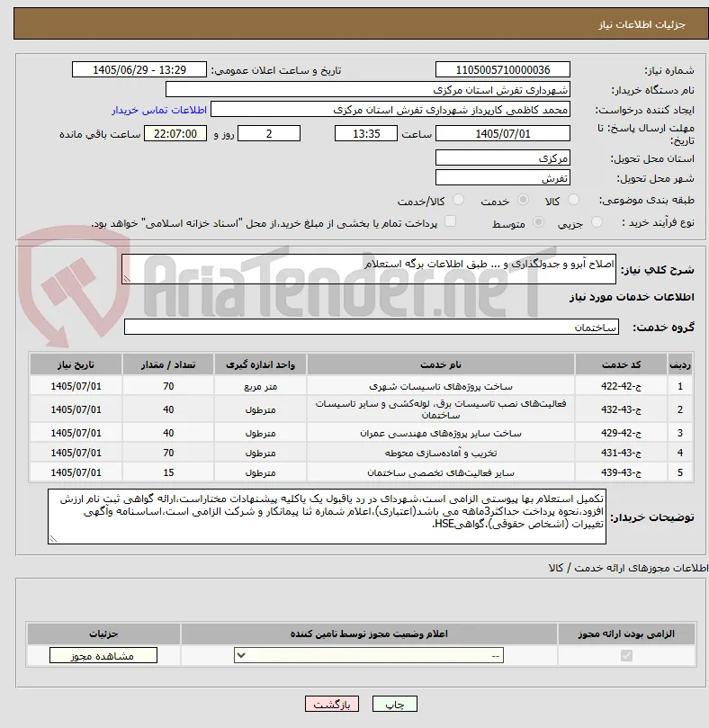709x728 pixels.
Task: Click the remaining time field 22:07:00
Action: coord(175,134)
